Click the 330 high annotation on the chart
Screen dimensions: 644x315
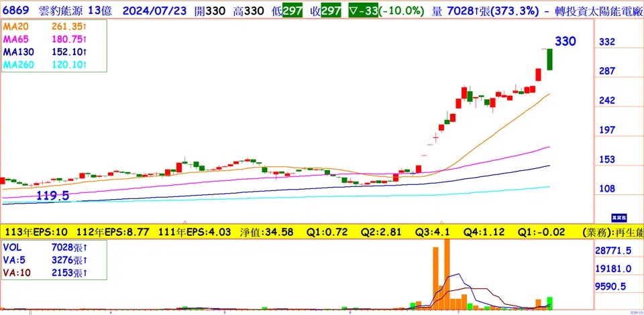tap(566, 41)
